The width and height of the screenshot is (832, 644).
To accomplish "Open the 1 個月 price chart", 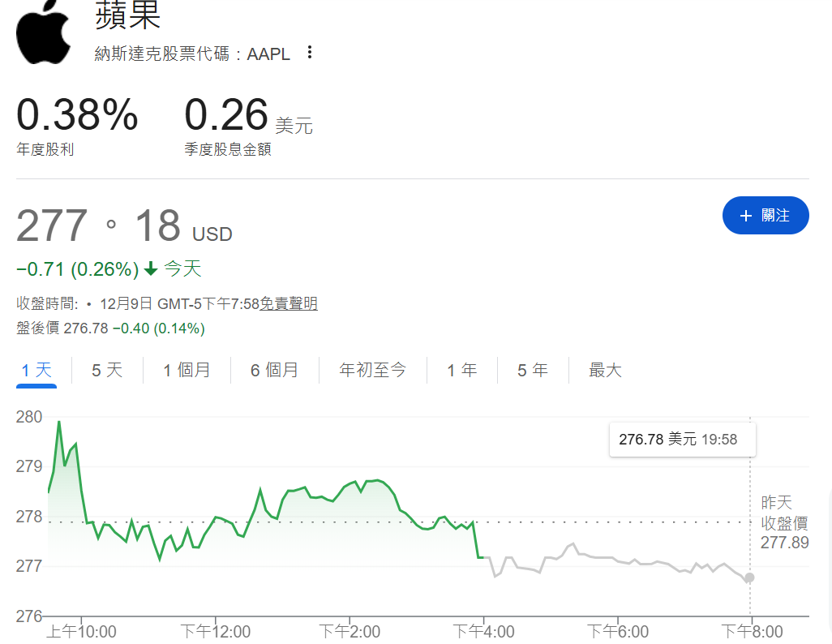I will (x=187, y=368).
